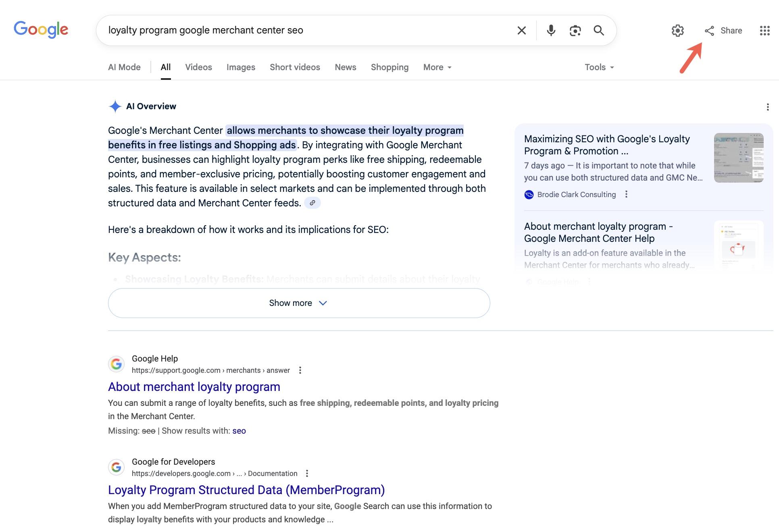Click into the Google search box

pyautogui.click(x=306, y=30)
